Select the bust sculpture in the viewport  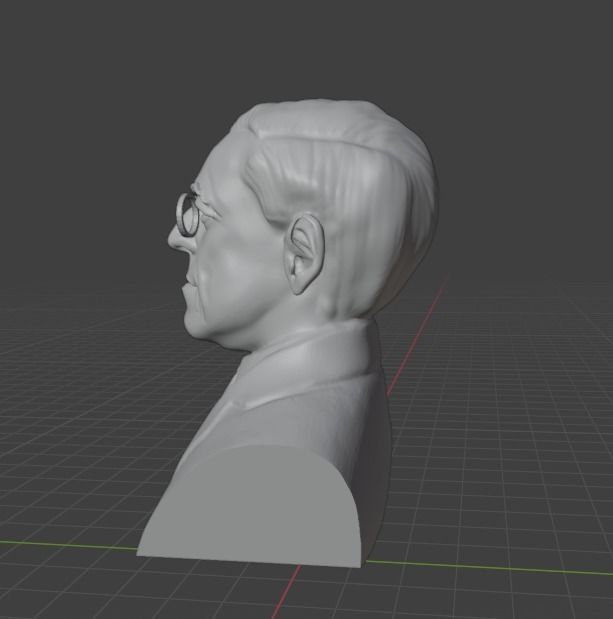pyautogui.click(x=288, y=332)
